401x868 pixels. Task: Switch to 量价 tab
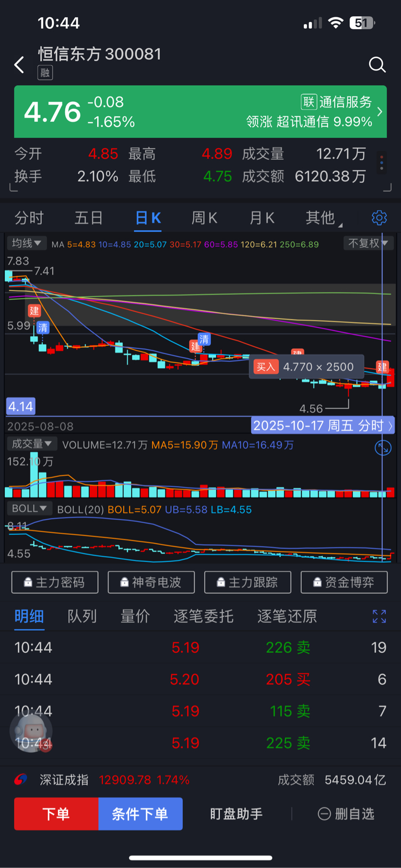click(x=135, y=617)
